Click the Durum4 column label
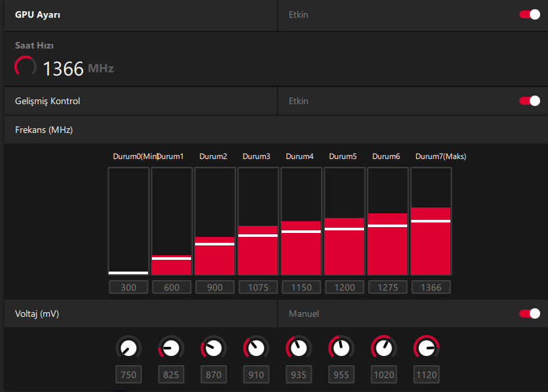 [x=299, y=156]
